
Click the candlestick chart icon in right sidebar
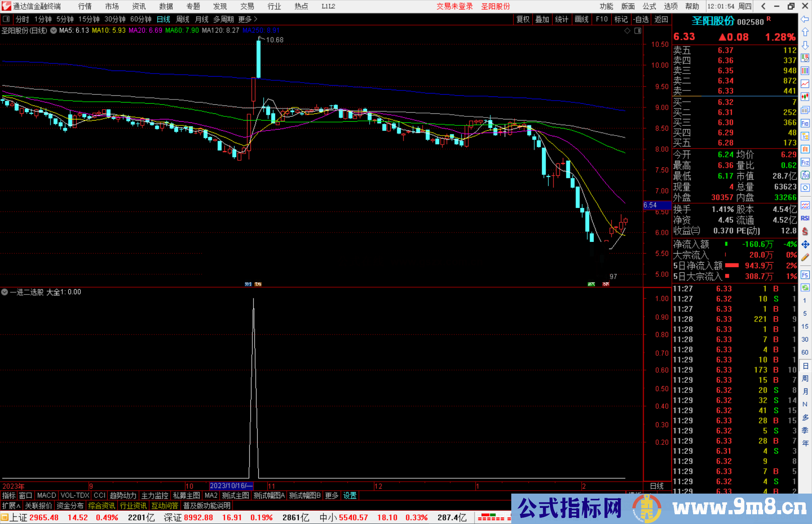805,97
